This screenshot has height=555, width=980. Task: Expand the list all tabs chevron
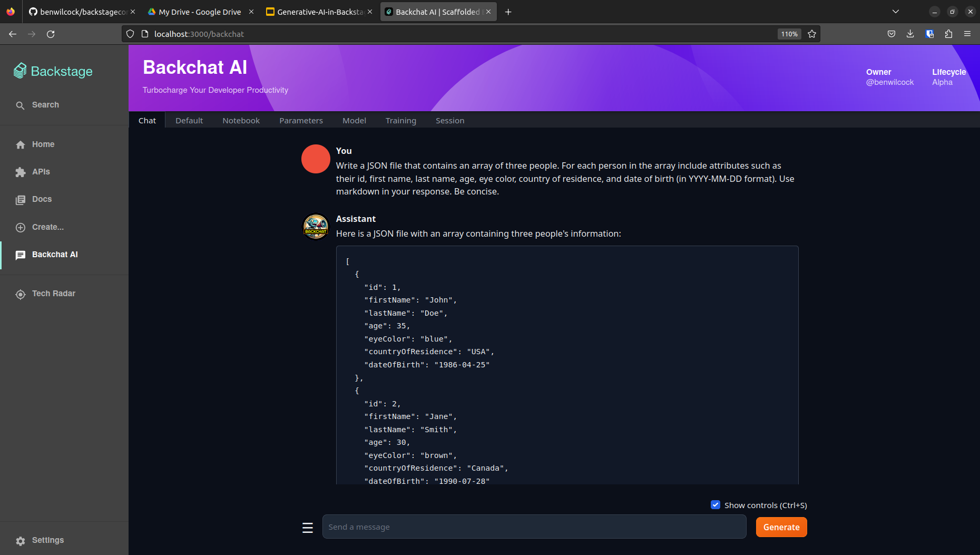pos(896,12)
